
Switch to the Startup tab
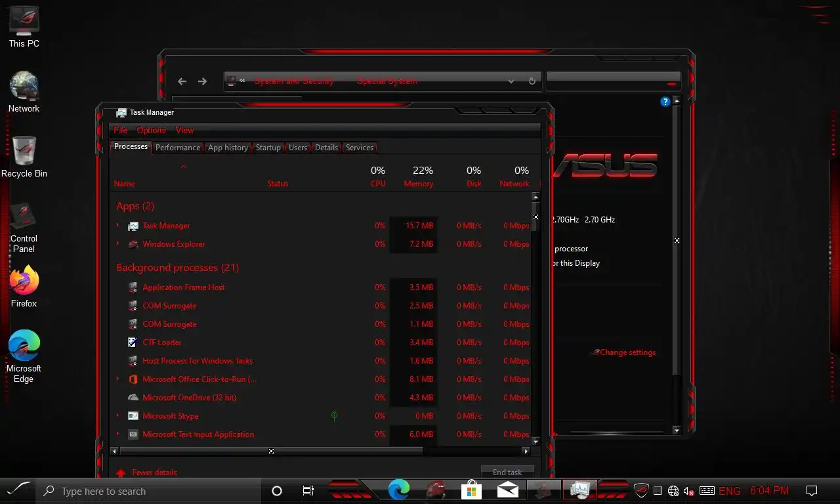pos(268,148)
